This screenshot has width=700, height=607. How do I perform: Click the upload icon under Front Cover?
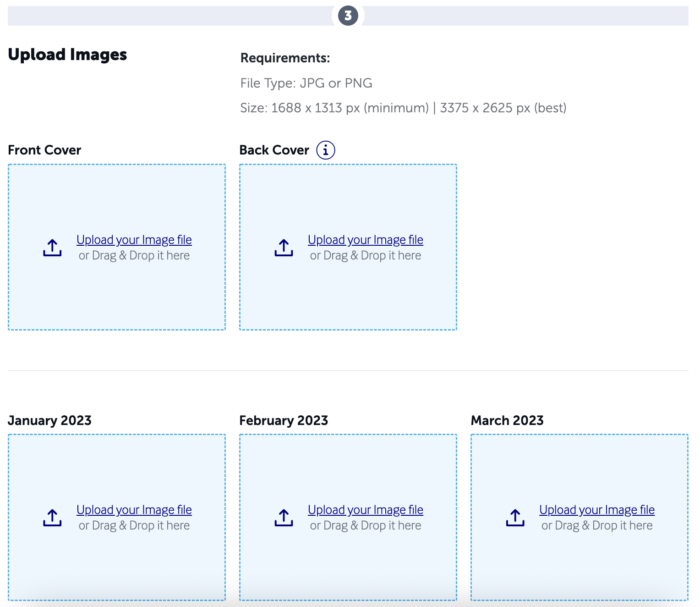(52, 247)
